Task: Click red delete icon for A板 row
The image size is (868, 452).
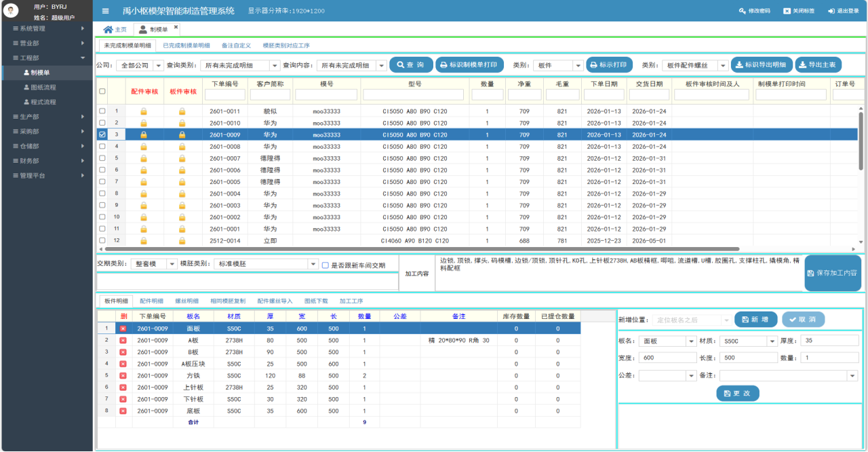Action: 123,340
